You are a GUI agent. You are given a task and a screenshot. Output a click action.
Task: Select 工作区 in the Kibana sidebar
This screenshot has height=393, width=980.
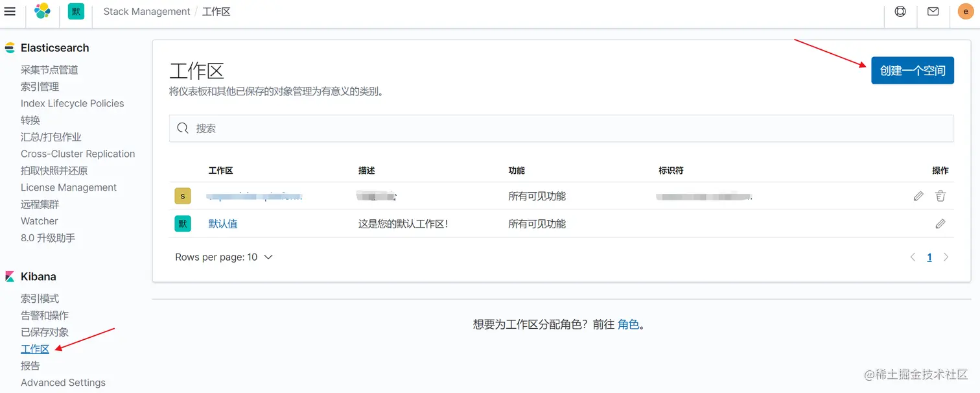[35, 348]
